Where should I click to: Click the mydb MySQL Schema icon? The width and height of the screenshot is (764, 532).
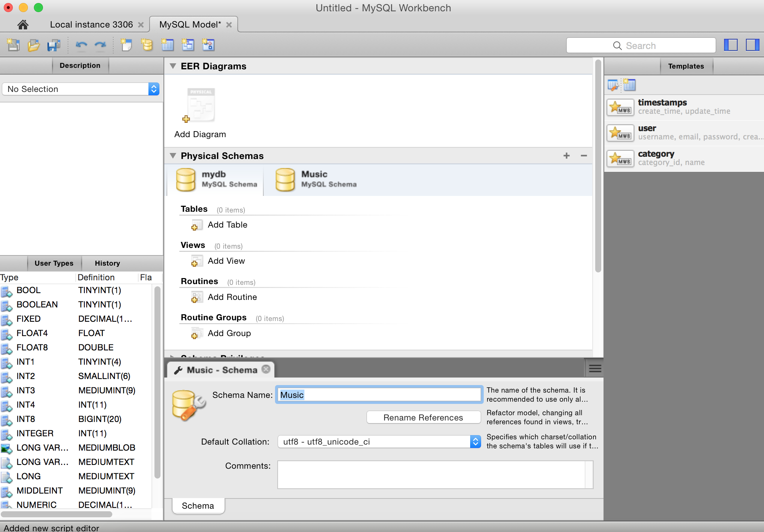188,179
